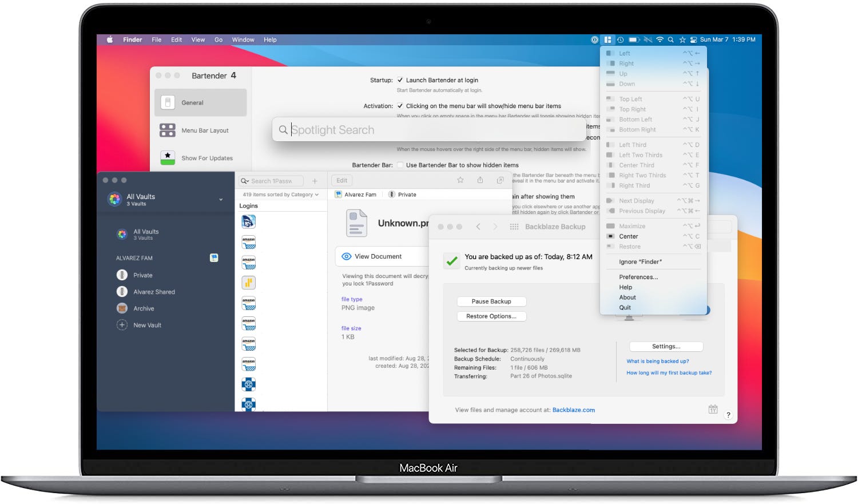
Task: Open Show For Updates in Bartender
Action: [200, 158]
